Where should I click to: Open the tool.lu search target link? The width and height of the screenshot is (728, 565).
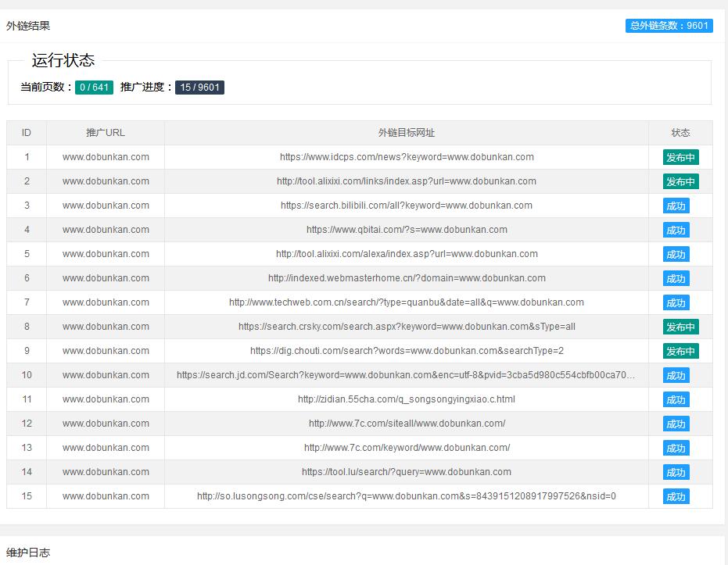coord(407,472)
